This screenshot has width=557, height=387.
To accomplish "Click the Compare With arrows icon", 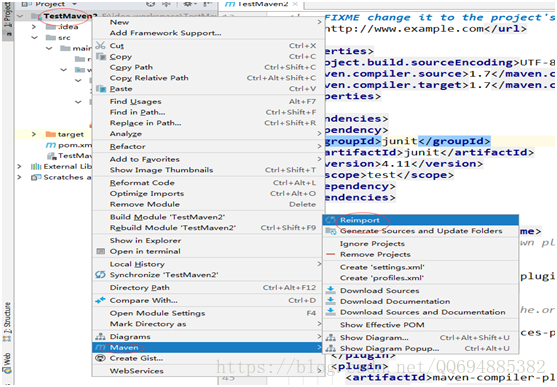I will (x=101, y=300).
